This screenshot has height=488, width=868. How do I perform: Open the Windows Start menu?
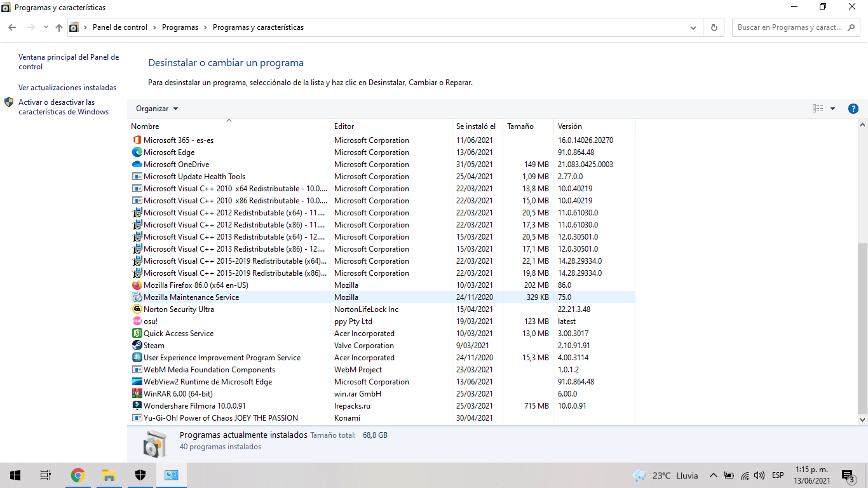[15, 475]
